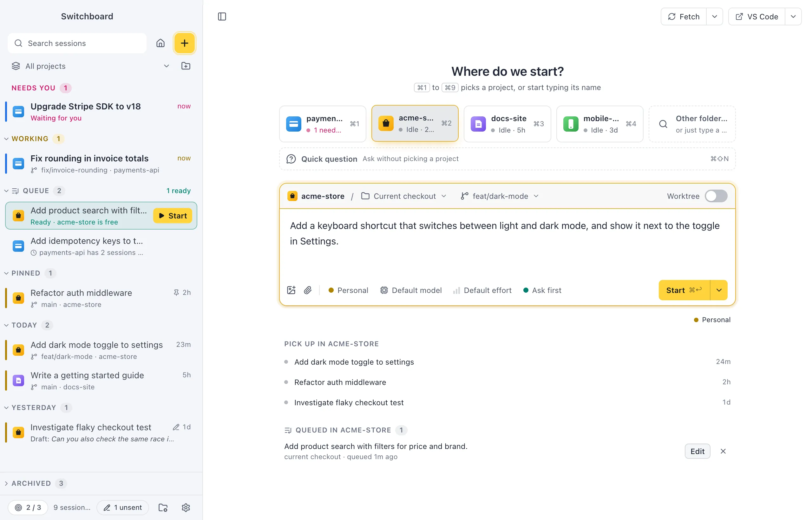This screenshot has height=520, width=812.
Task: Click the Fetch button
Action: click(x=684, y=16)
